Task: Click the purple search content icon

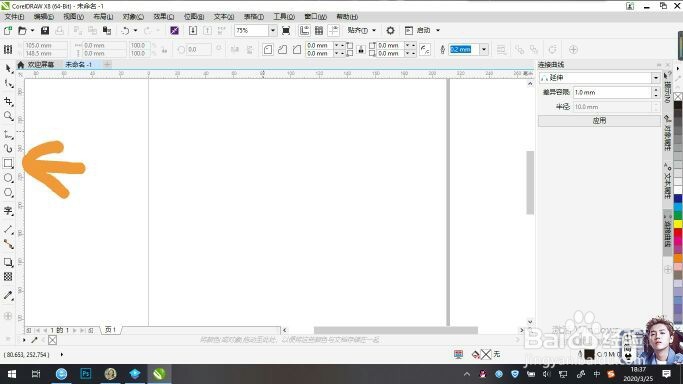Action: pos(175,30)
